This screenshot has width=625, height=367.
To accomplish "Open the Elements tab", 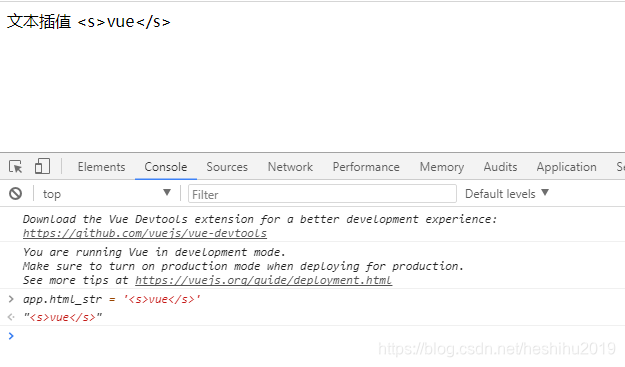I will (101, 167).
